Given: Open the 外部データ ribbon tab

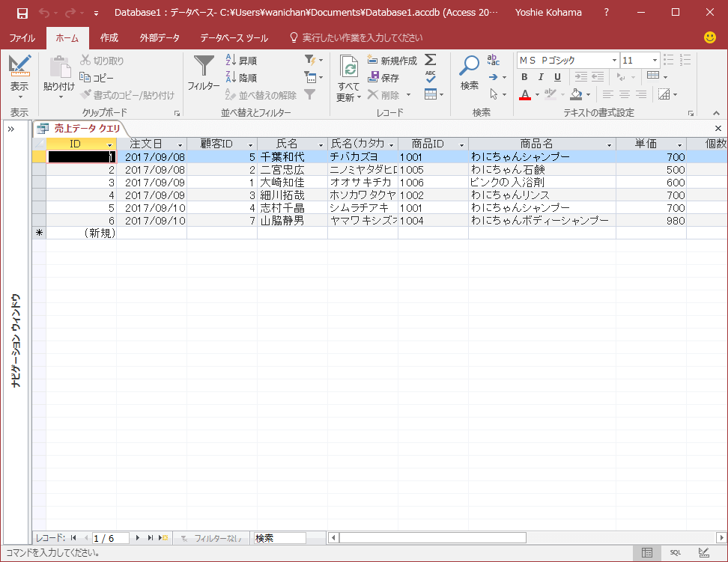Looking at the screenshot, I should 160,38.
